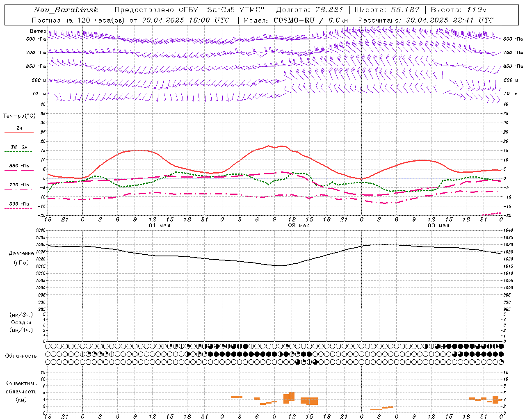Screen dimensions: 525x420
Task: Click the 500 гПа temperature legend entry
Action: tap(19, 204)
